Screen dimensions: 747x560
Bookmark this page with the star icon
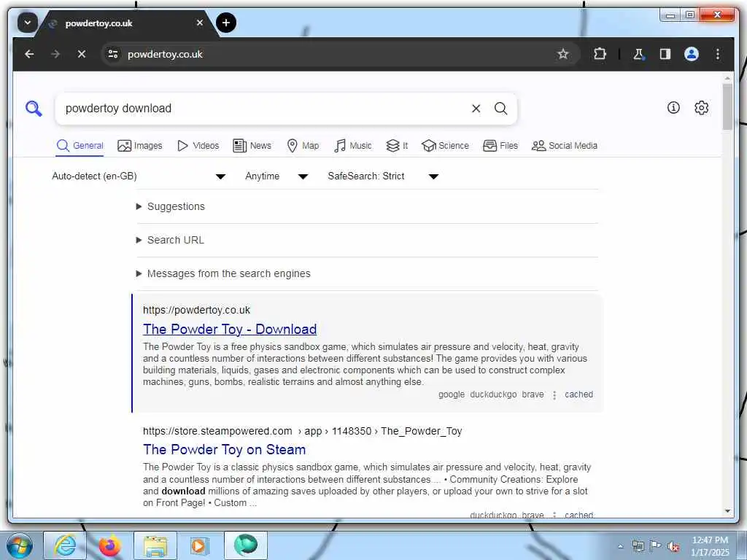coord(563,54)
